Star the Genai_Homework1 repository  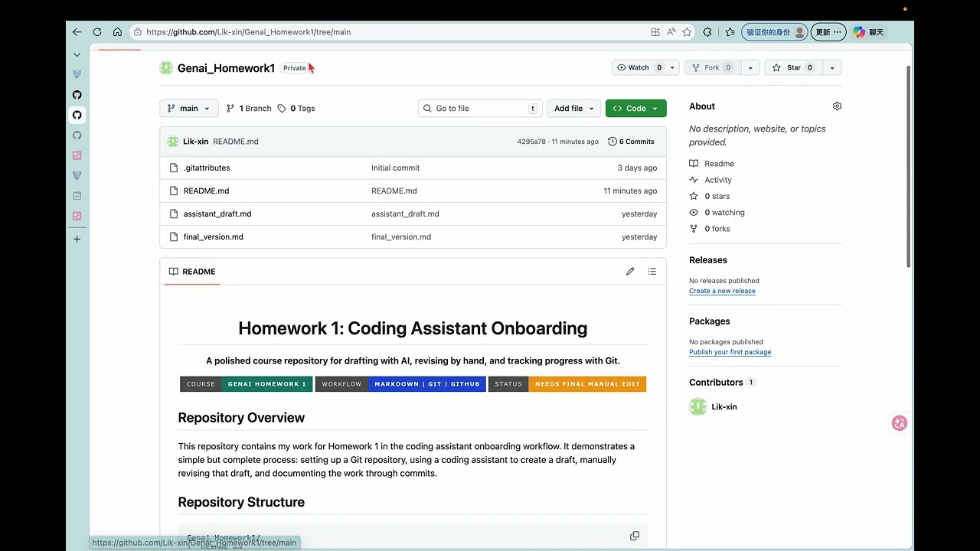click(794, 67)
